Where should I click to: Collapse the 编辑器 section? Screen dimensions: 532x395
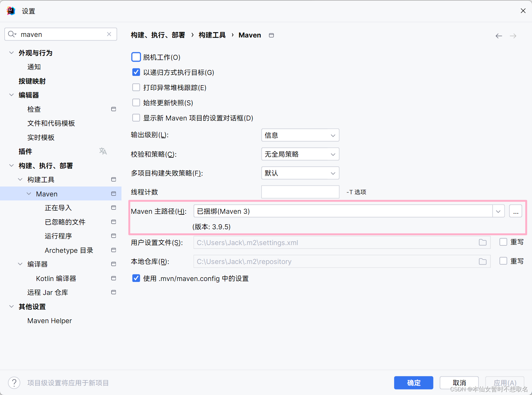11,95
